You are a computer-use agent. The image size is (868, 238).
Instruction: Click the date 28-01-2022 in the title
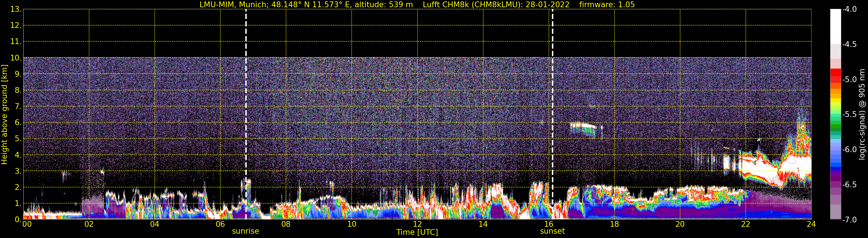pyautogui.click(x=547, y=5)
